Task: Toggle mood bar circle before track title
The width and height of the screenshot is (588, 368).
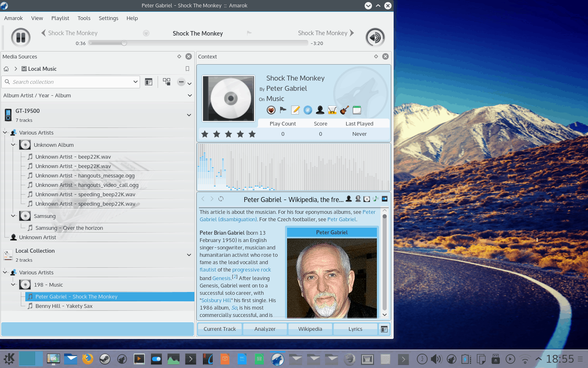Action: 146,33
